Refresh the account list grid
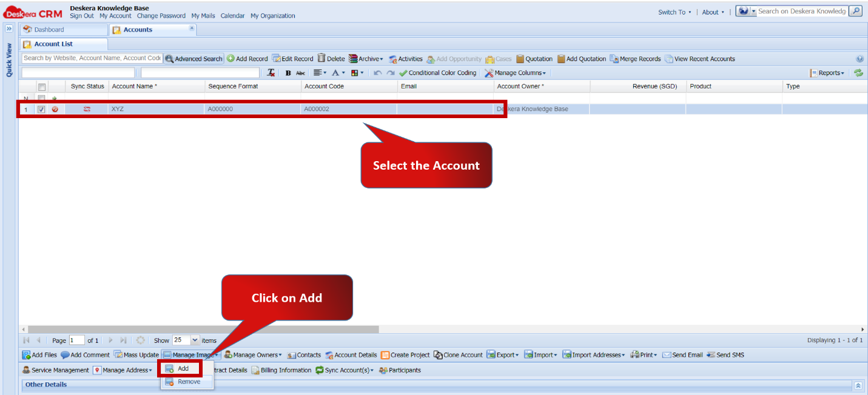 tap(858, 72)
